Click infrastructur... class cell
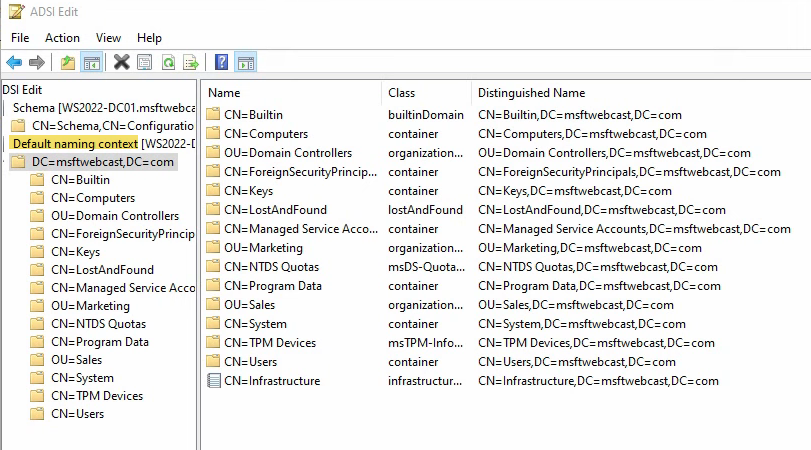 (425, 381)
